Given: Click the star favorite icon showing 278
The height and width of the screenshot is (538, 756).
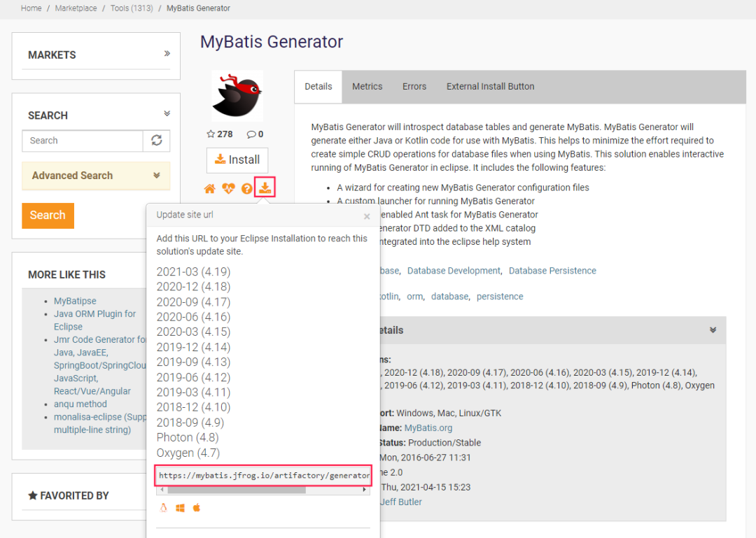Looking at the screenshot, I should 211,134.
